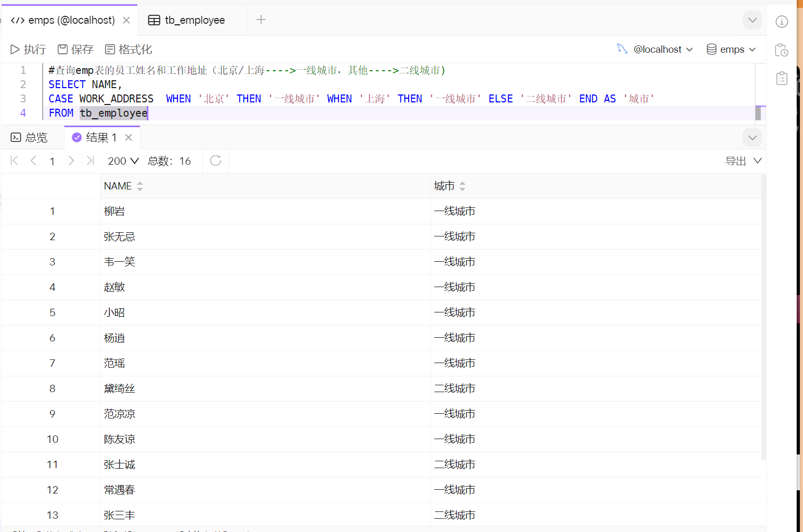The width and height of the screenshot is (803, 532).
Task: Select the cell 范瑶
Action: pyautogui.click(x=266, y=364)
